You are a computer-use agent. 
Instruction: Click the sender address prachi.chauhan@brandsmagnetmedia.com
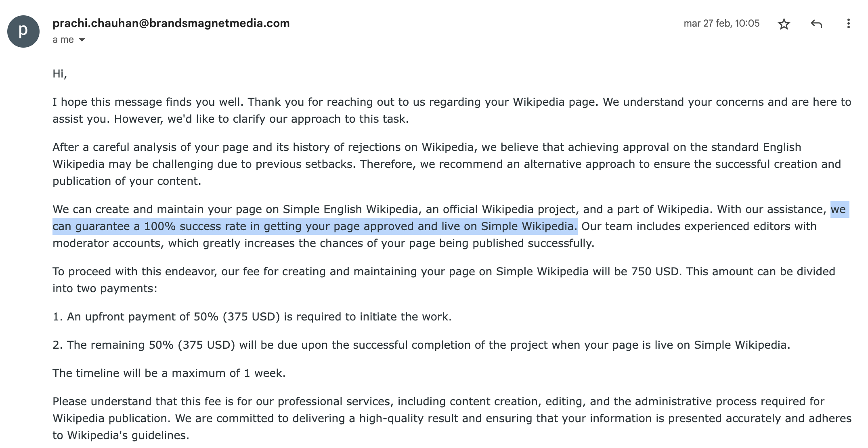pos(171,23)
